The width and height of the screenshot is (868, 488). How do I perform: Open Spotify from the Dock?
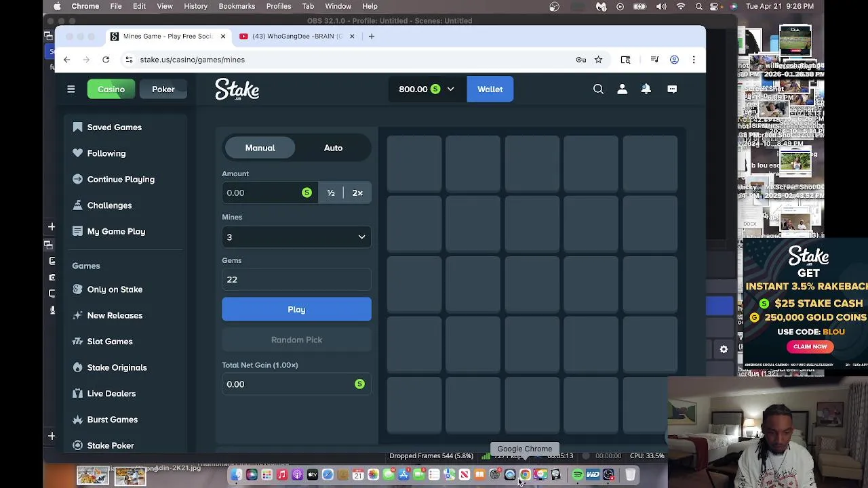577,474
